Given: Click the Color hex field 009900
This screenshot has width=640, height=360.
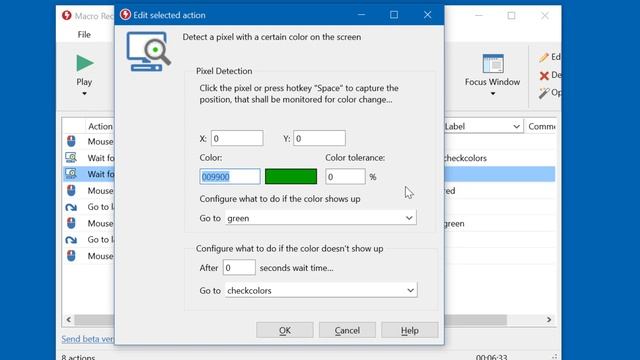Looking at the screenshot, I should pos(230,177).
